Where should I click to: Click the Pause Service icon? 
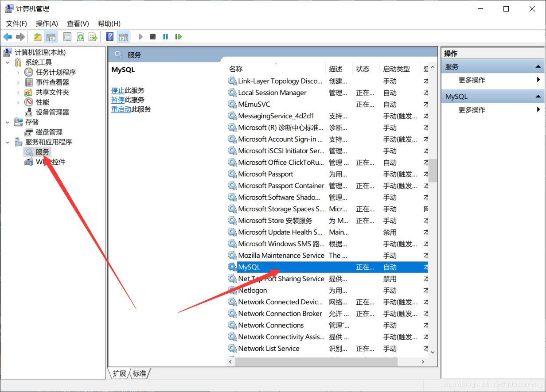(x=165, y=37)
